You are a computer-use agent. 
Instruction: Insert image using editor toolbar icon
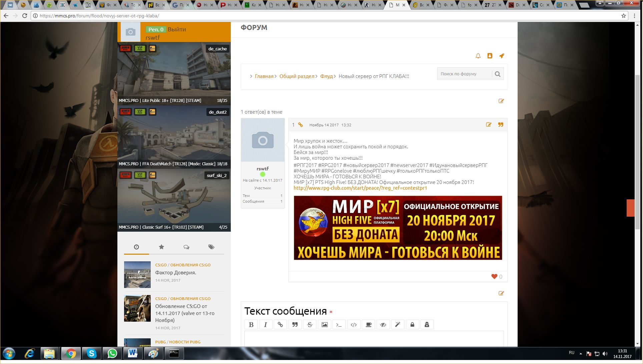pyautogui.click(x=325, y=325)
